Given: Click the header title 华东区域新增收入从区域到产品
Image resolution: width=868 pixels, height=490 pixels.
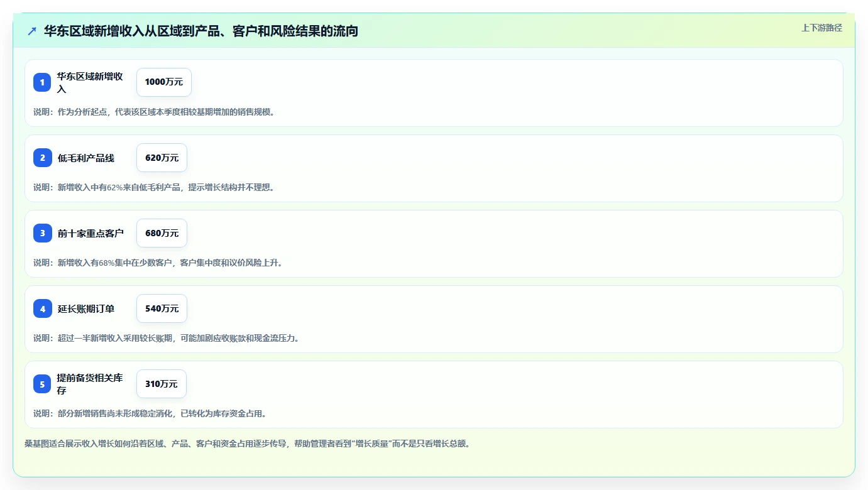Looking at the screenshot, I should coord(201,31).
